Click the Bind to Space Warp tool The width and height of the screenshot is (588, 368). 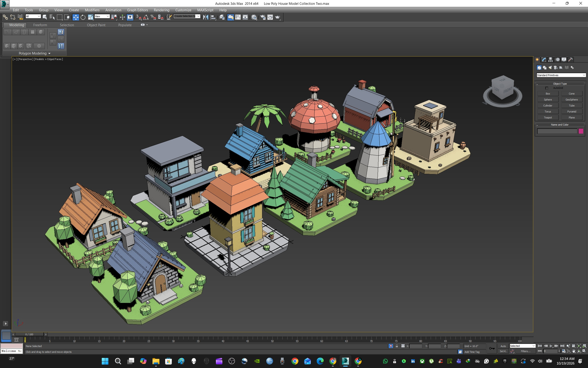pyautogui.click(x=20, y=17)
